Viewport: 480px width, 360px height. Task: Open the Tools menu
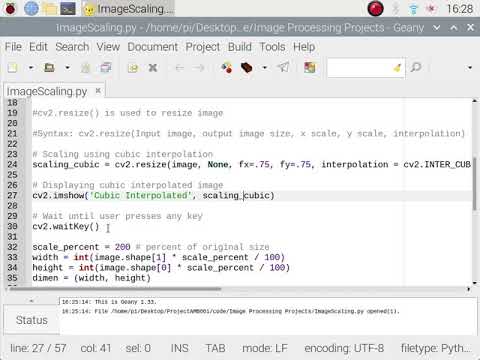tap(272, 47)
